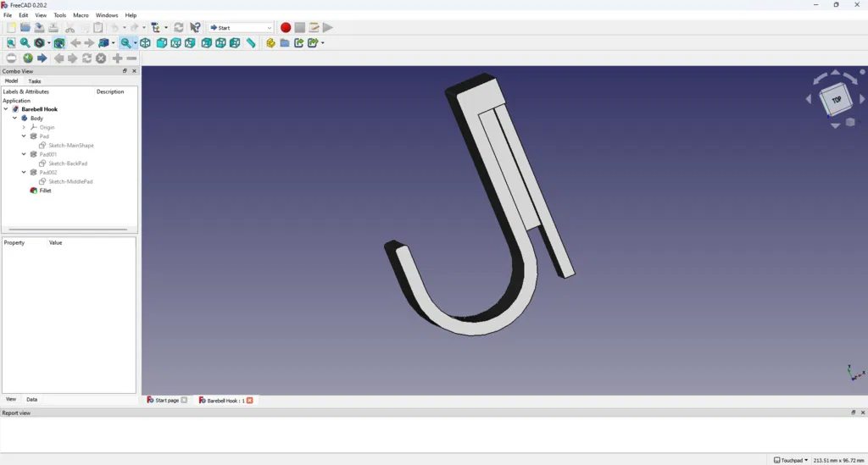
Task: Open the Draw Style dropdown arrow
Action: (x=48, y=43)
